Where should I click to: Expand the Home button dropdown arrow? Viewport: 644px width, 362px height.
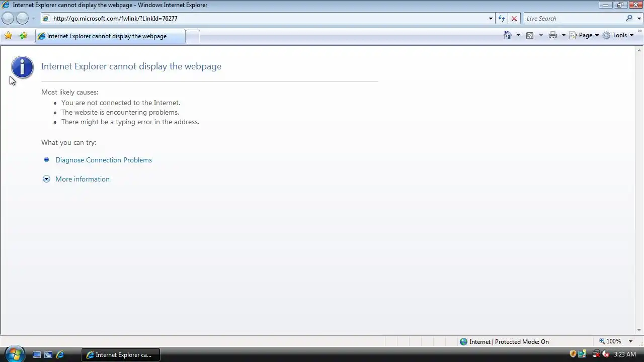(518, 35)
